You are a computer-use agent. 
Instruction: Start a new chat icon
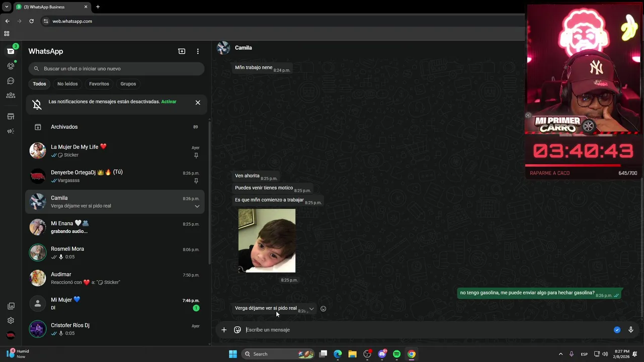[182, 51]
